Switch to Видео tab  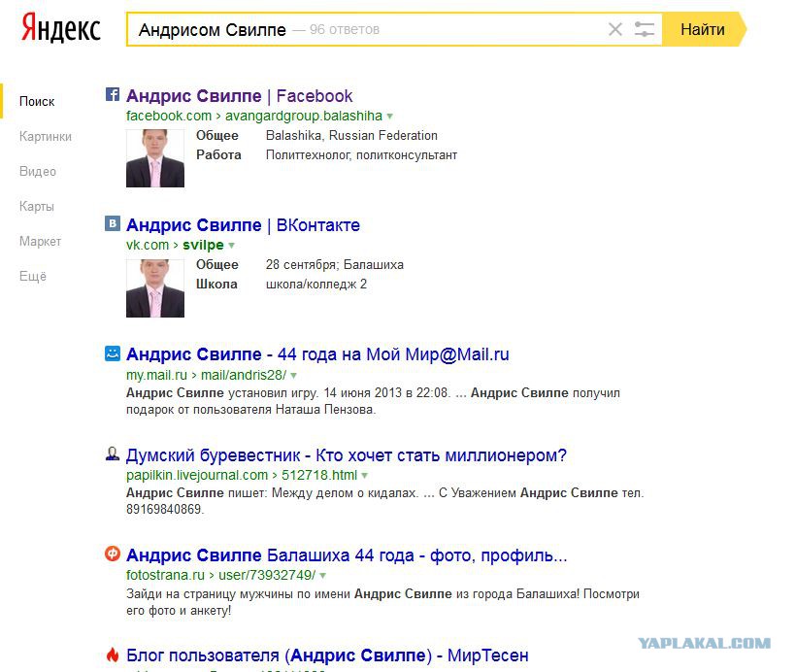point(38,172)
